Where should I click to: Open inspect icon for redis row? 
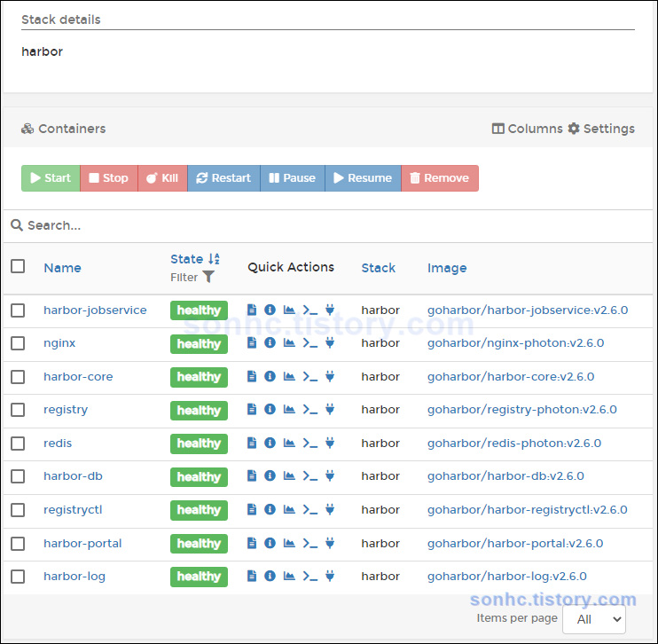coord(270,443)
